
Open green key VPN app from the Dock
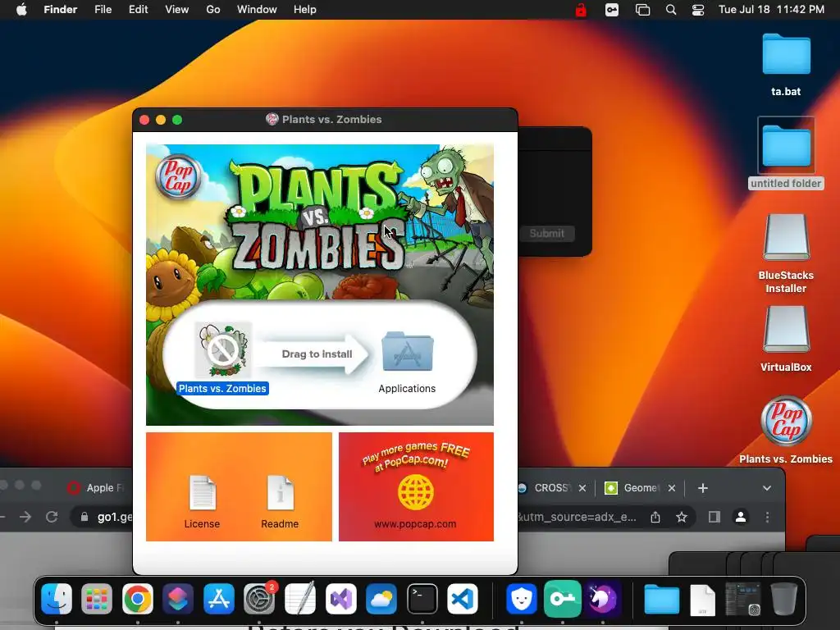click(x=563, y=598)
